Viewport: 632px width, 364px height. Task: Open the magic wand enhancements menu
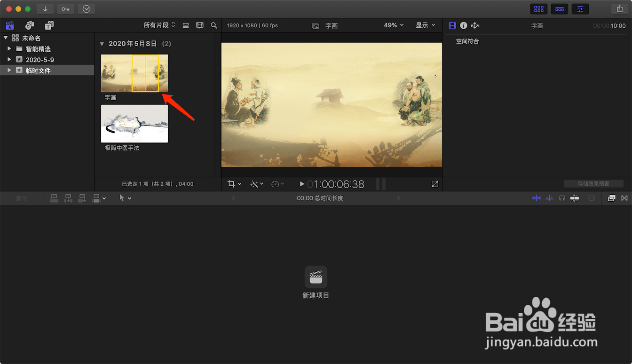coord(257,184)
